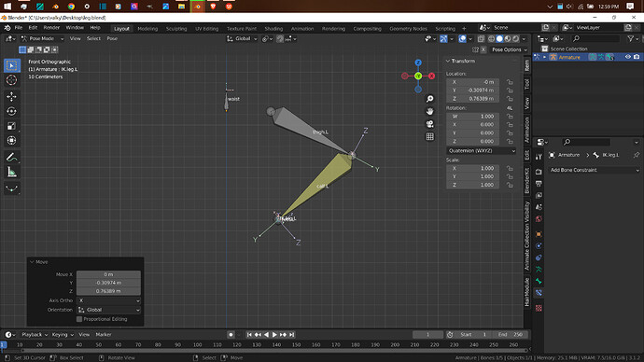Open the Add Bone Constraint dropdown
644x362 pixels.
click(594, 170)
